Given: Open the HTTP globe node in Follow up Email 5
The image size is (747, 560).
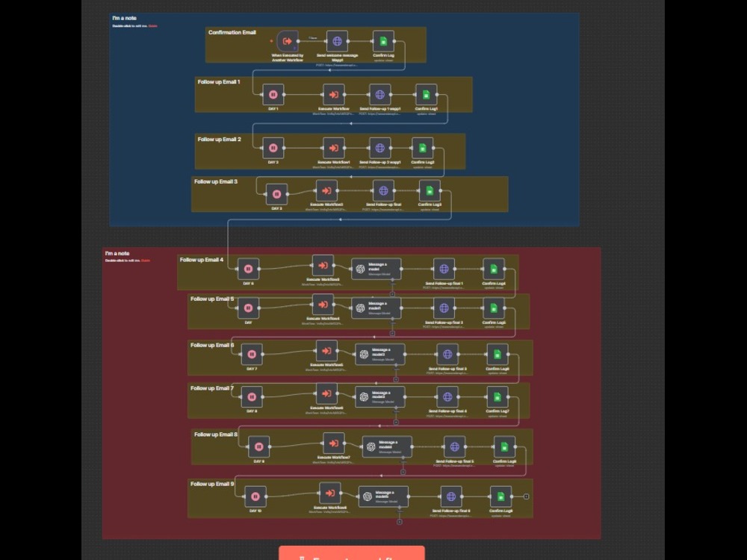Looking at the screenshot, I should (x=444, y=308).
